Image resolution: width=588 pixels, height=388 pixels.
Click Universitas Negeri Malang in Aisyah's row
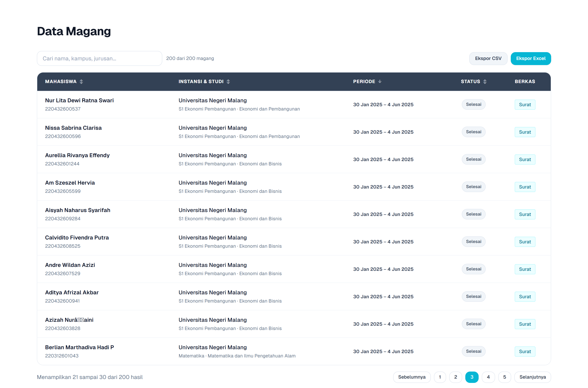pyautogui.click(x=213, y=210)
